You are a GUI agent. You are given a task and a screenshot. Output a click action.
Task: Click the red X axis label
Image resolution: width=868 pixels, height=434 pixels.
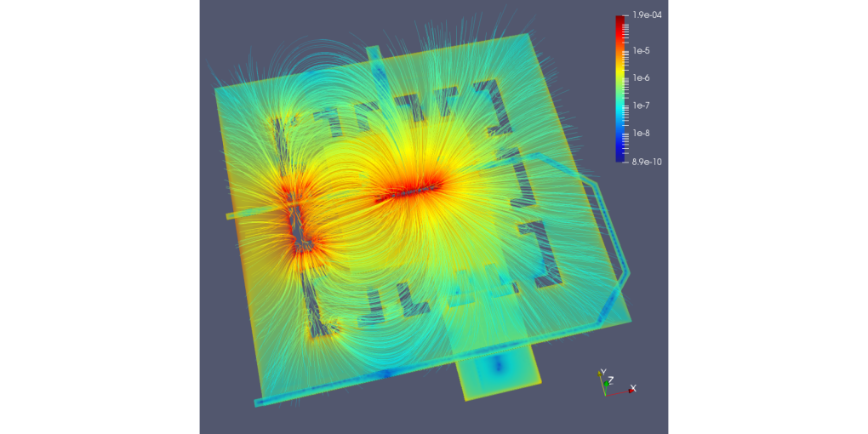633,388
